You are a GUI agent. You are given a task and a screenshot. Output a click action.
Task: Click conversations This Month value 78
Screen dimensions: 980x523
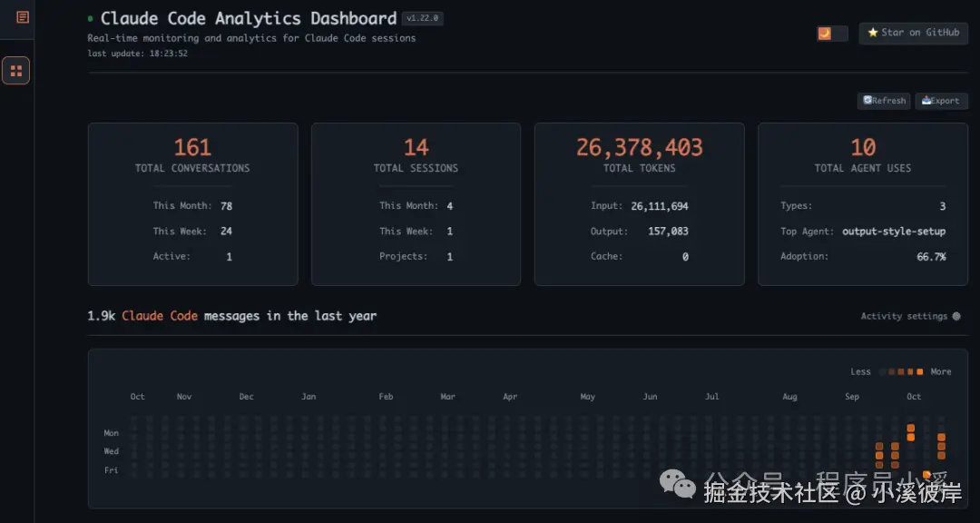(x=226, y=206)
